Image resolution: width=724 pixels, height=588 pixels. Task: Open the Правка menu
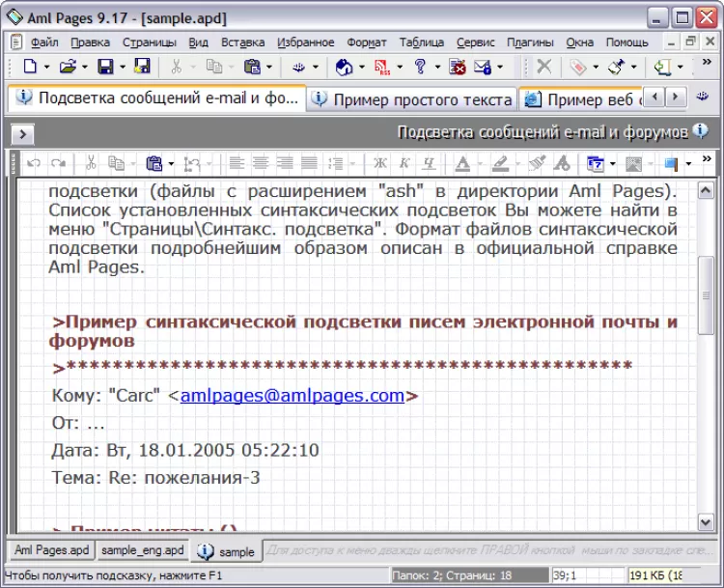[x=90, y=42]
